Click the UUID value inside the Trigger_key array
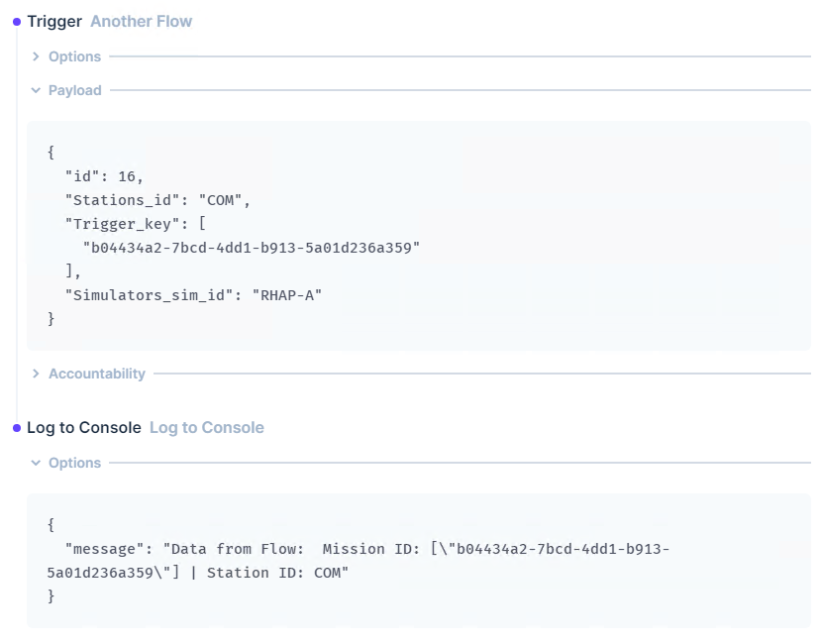The width and height of the screenshot is (823, 644). [252, 248]
